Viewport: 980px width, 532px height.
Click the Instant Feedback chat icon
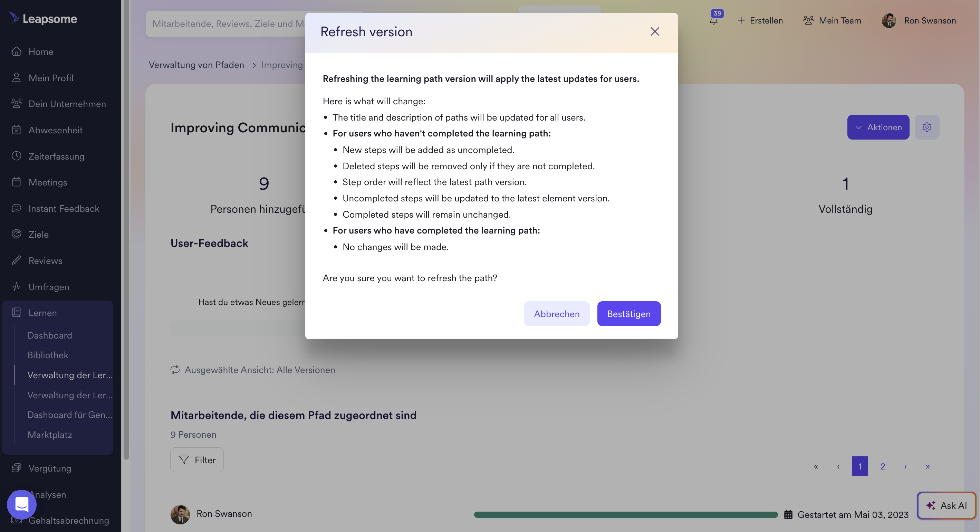coord(16,208)
